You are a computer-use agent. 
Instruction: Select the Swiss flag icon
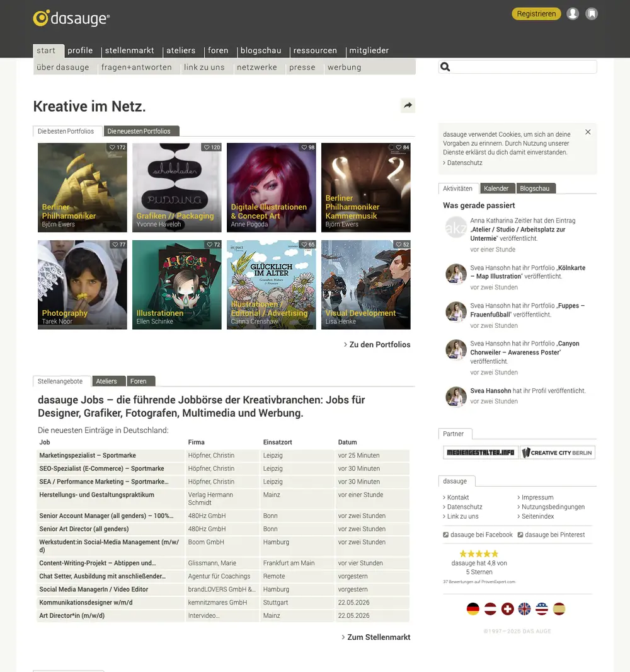[x=508, y=608]
